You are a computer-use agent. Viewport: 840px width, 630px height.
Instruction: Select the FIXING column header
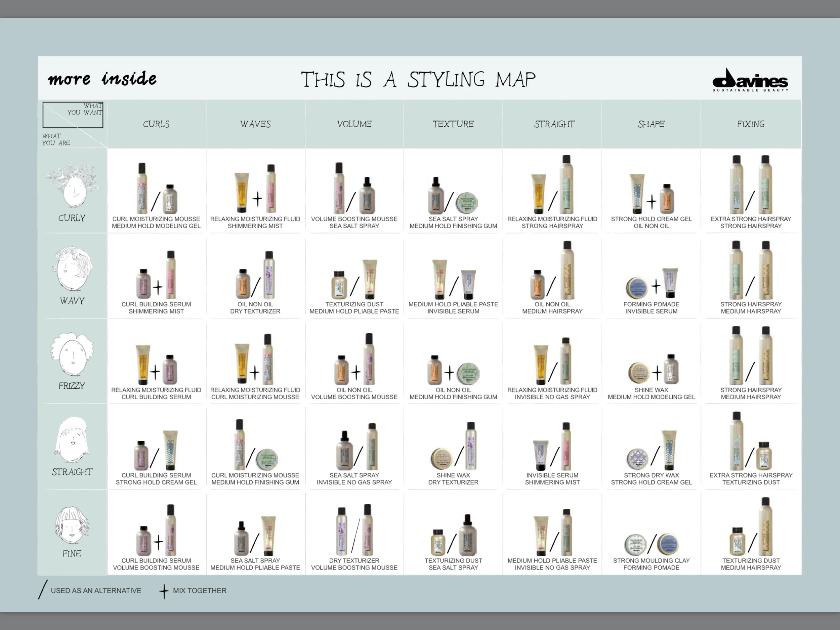click(x=751, y=124)
